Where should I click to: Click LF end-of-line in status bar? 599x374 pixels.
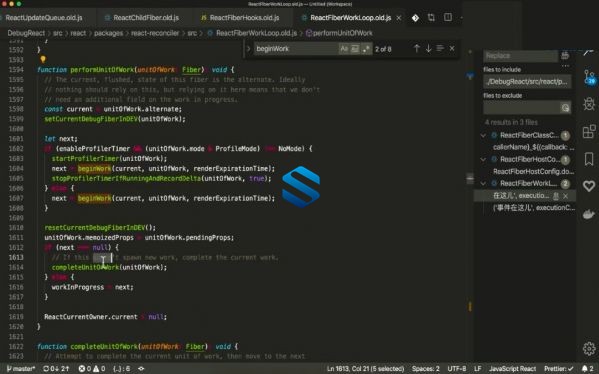click(x=478, y=369)
